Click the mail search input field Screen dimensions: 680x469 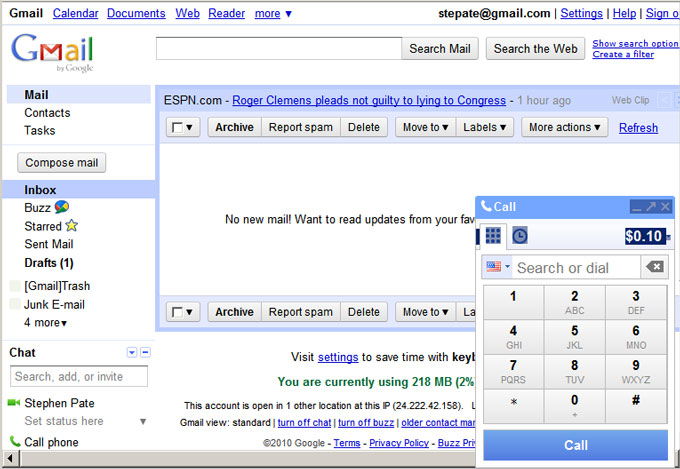[x=279, y=49]
